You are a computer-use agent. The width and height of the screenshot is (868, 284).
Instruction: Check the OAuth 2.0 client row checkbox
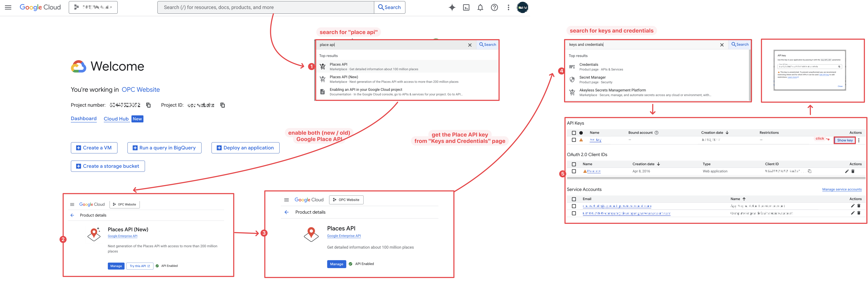pyautogui.click(x=574, y=171)
